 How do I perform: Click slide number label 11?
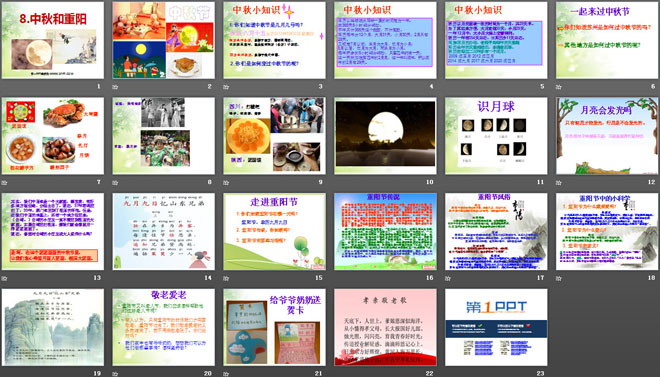tap(540, 182)
